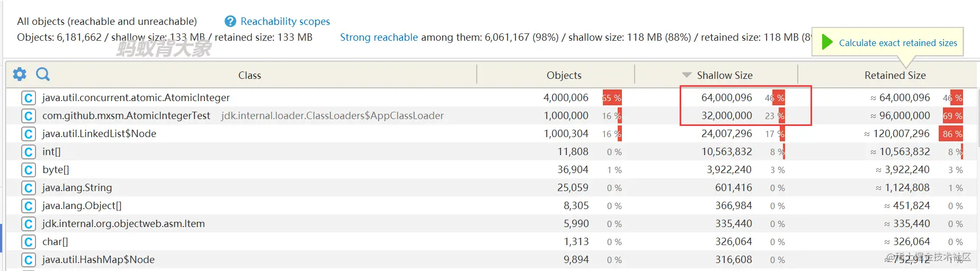Open the table settings gear icon
This screenshot has height=271, width=980.
[20, 74]
